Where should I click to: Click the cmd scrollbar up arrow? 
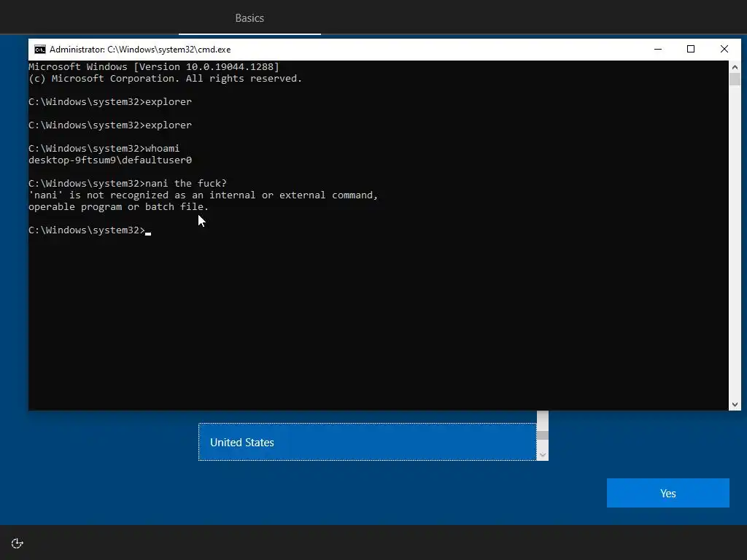pyautogui.click(x=735, y=67)
